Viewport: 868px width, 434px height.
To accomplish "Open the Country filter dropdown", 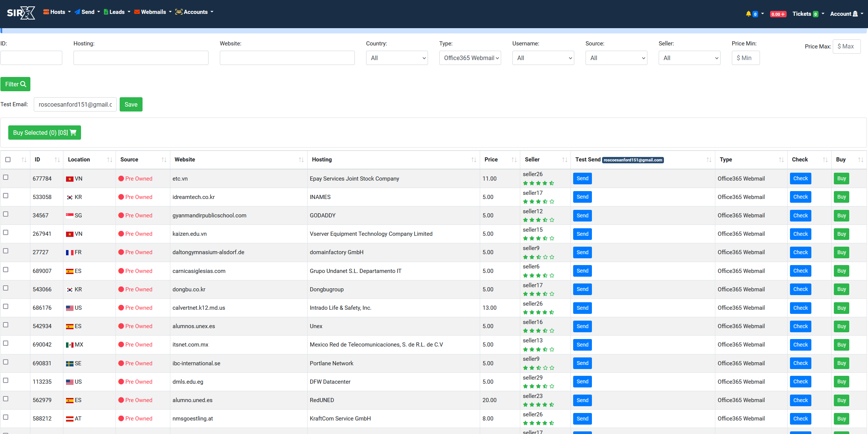I will [397, 58].
